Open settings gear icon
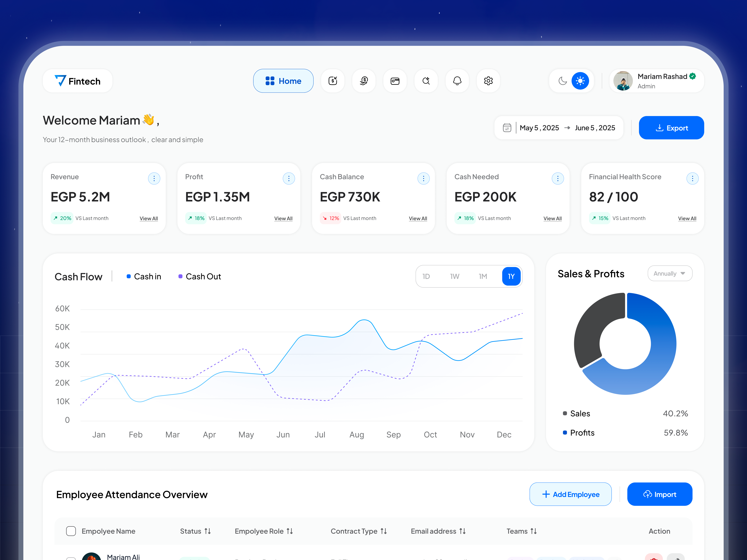The height and width of the screenshot is (560, 747). 488,81
